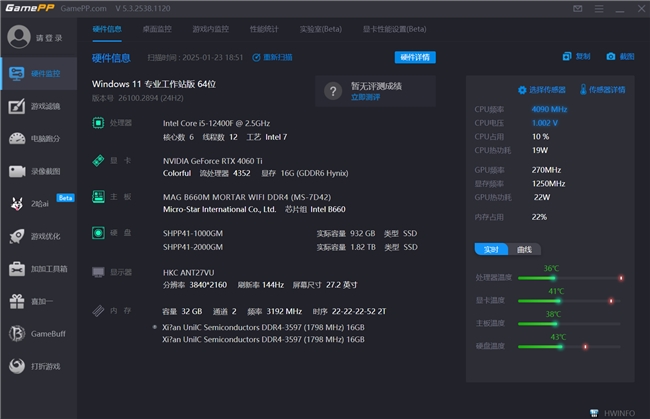Switch to 实时 realtime view
This screenshot has width=650, height=419.
(x=491, y=249)
